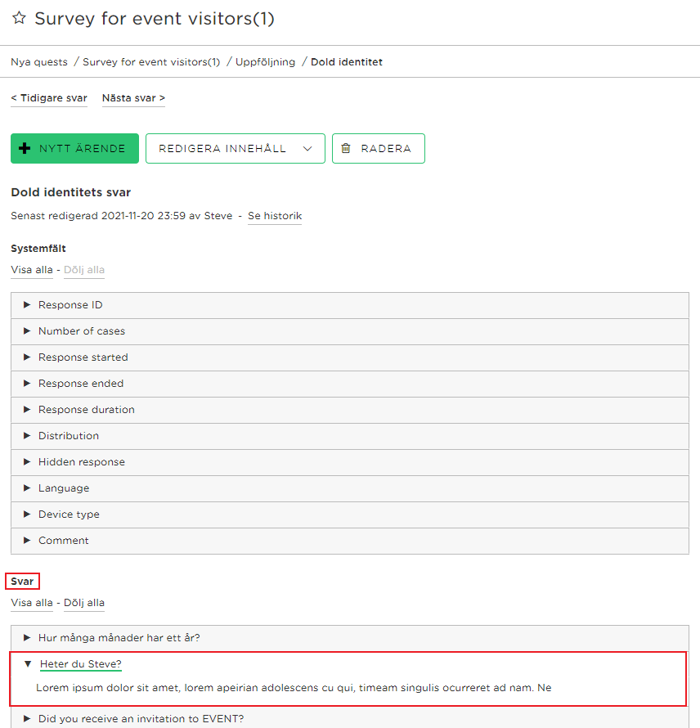The width and height of the screenshot is (700, 728).
Task: Expand the Response duration field
Action: pos(349,410)
